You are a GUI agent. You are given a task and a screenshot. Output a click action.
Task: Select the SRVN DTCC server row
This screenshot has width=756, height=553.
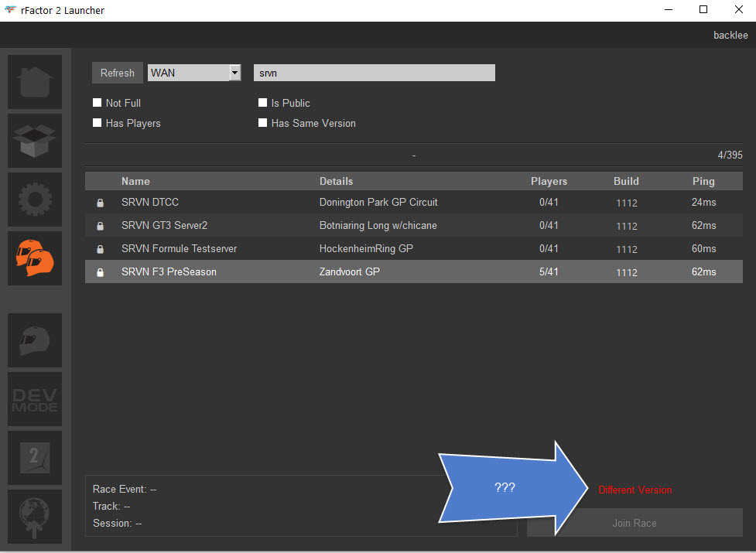point(414,203)
